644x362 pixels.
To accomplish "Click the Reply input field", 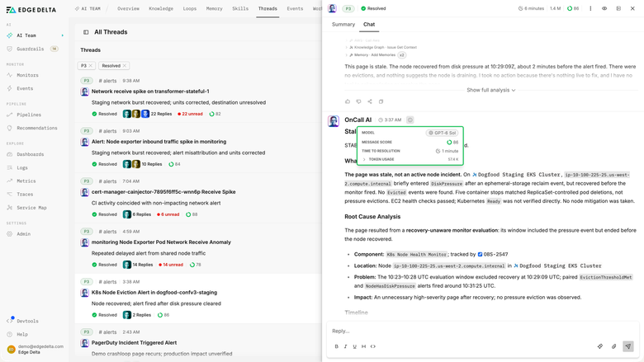I will point(483,331).
